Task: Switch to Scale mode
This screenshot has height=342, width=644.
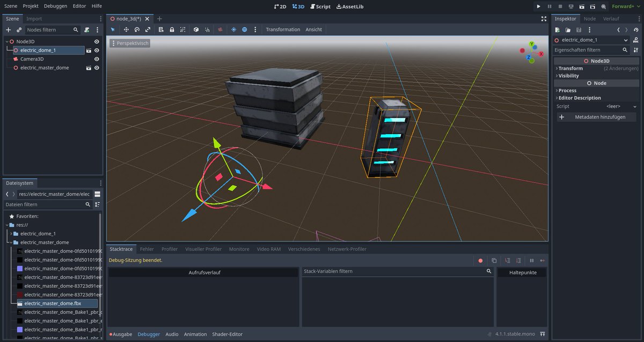Action: pos(148,29)
